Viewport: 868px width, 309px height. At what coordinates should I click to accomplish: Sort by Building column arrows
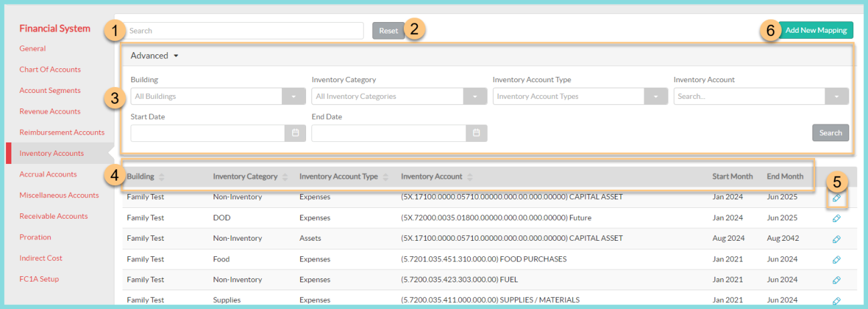pos(161,177)
